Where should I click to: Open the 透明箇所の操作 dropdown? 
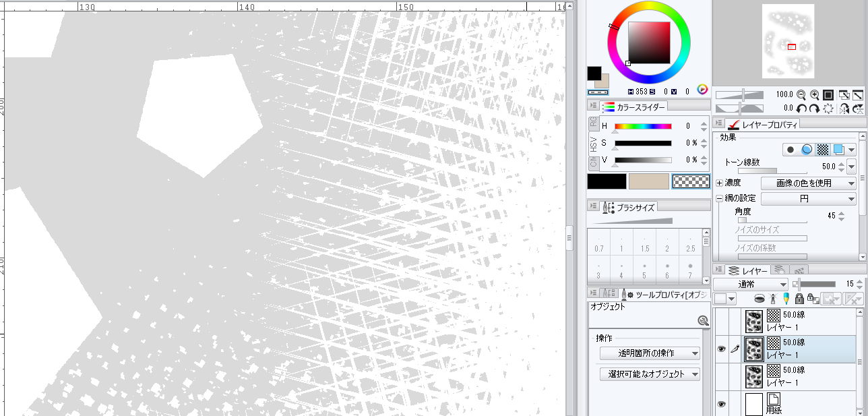(650, 353)
